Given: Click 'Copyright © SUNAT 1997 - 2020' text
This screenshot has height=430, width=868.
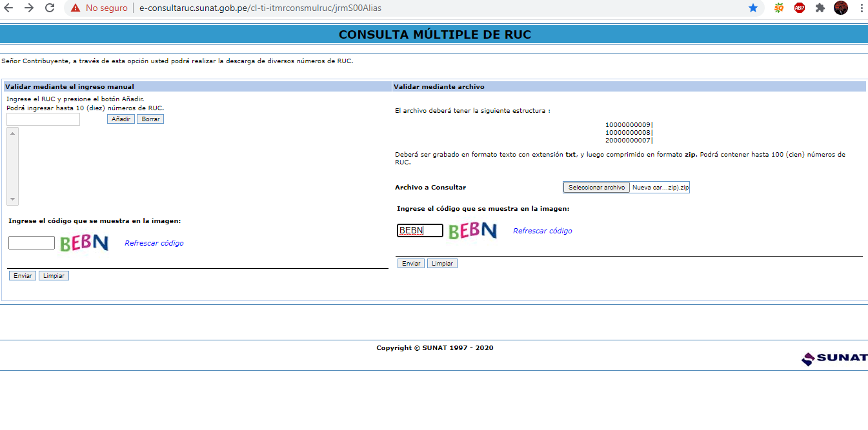Looking at the screenshot, I should [435, 348].
